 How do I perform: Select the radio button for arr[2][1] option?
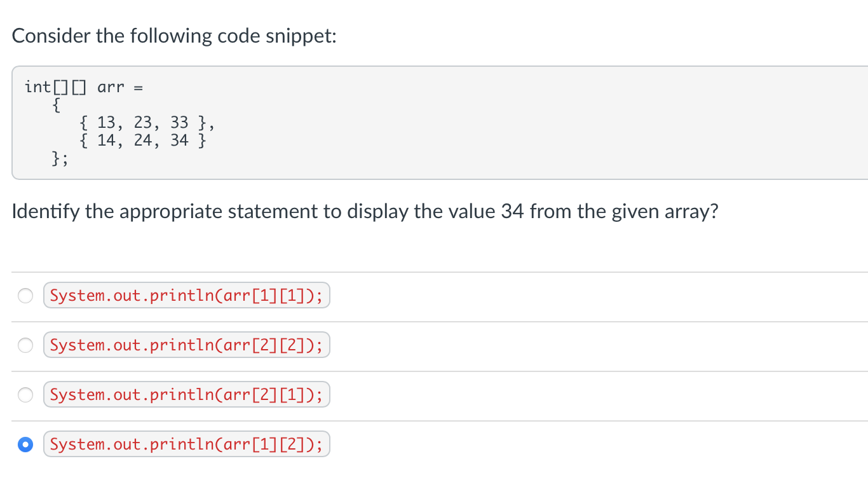25,394
